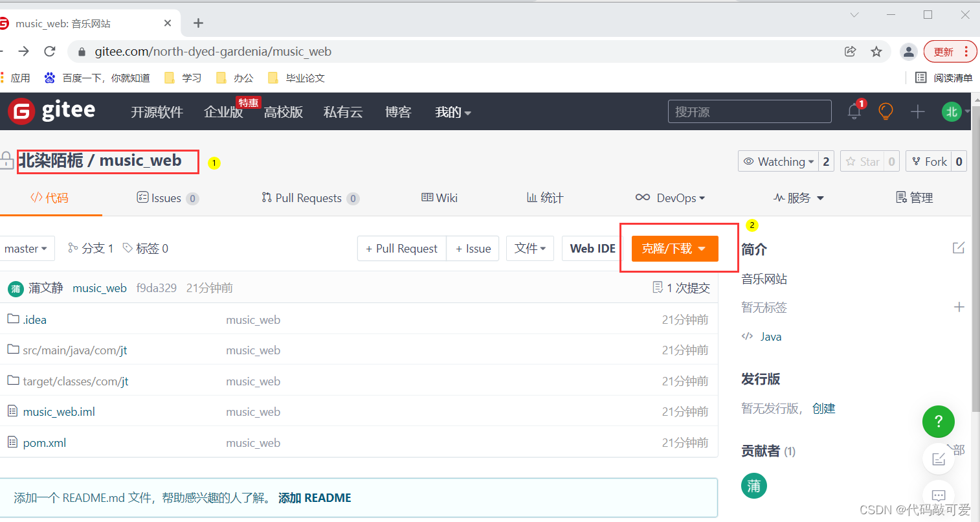Switch to the 统计 tab
This screenshot has width=980, height=522.
(545, 198)
